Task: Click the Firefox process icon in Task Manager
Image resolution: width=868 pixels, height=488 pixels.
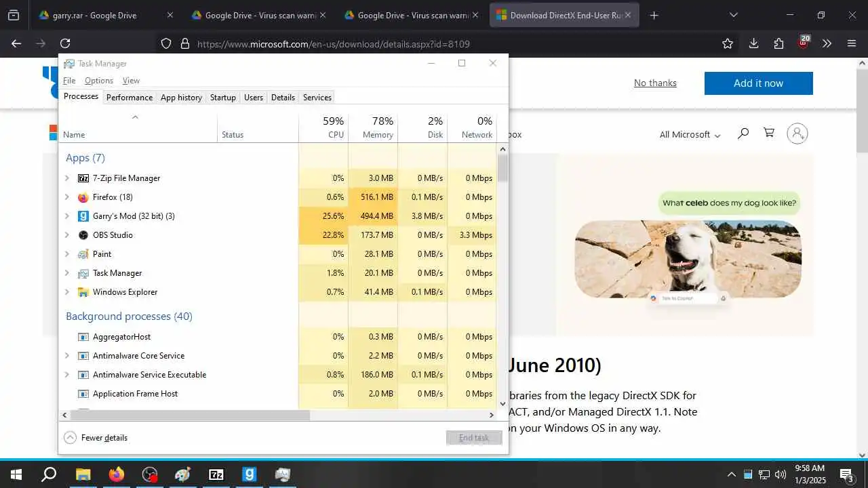Action: click(83, 197)
